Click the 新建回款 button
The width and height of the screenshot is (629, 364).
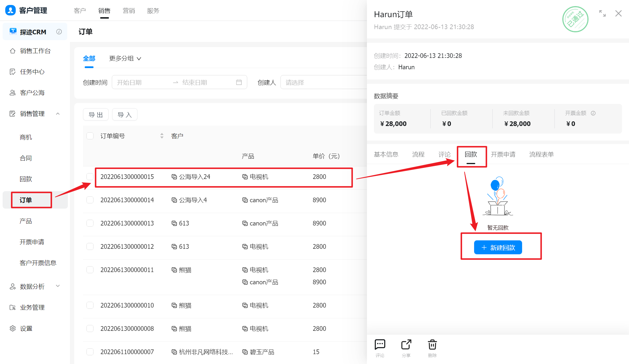coord(498,248)
